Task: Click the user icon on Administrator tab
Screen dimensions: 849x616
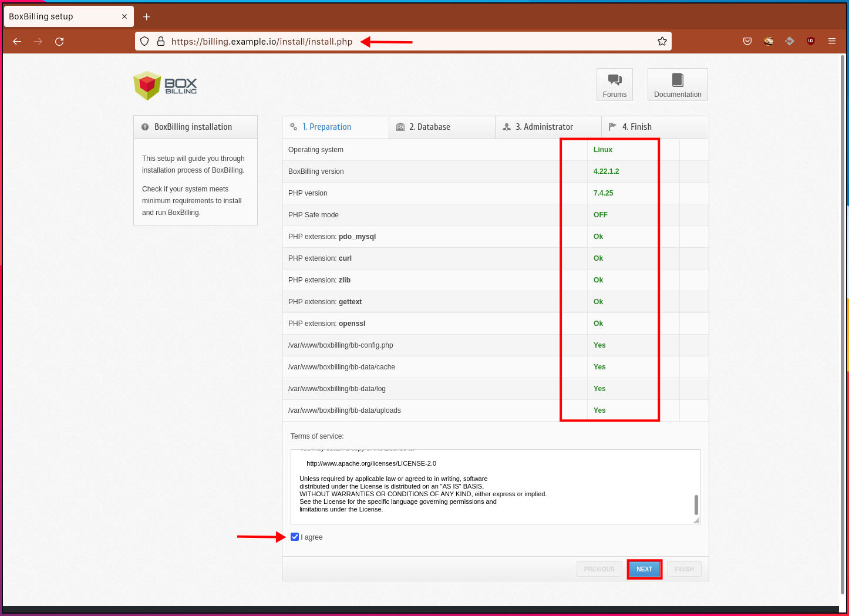Action: tap(507, 127)
